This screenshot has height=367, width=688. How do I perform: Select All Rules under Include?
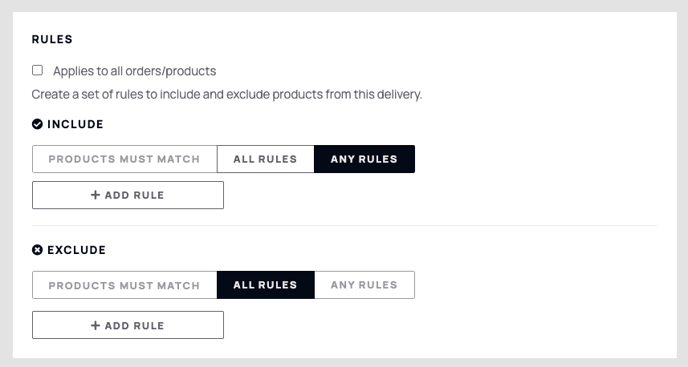pos(265,159)
